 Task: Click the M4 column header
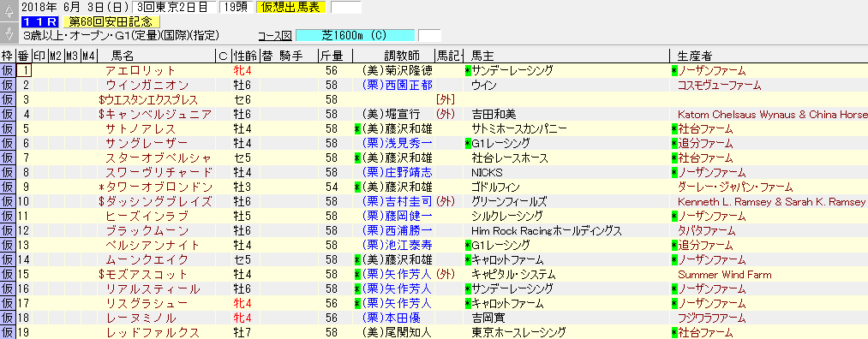tap(88, 56)
